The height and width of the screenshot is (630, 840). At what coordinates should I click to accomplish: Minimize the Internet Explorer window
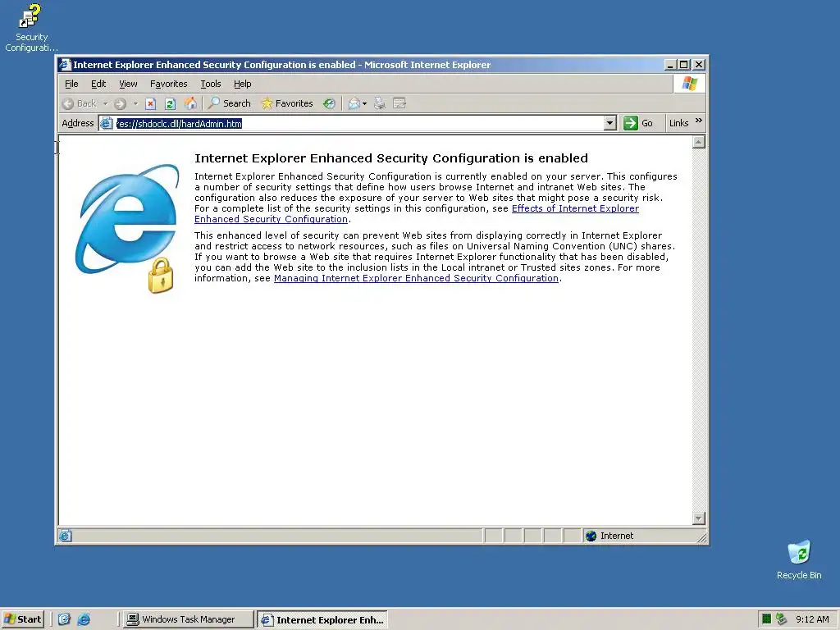click(x=669, y=65)
